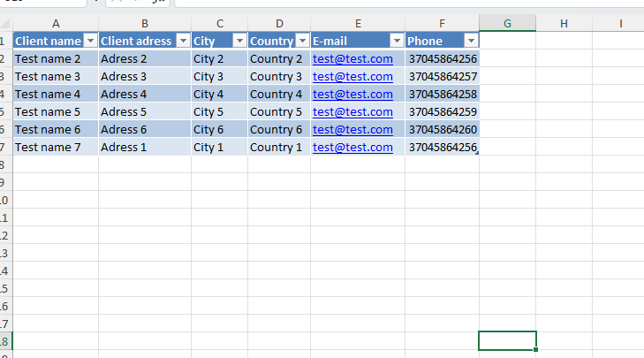Open test@test.com link in Test name 3 row
The width and height of the screenshot is (644, 358).
point(352,76)
